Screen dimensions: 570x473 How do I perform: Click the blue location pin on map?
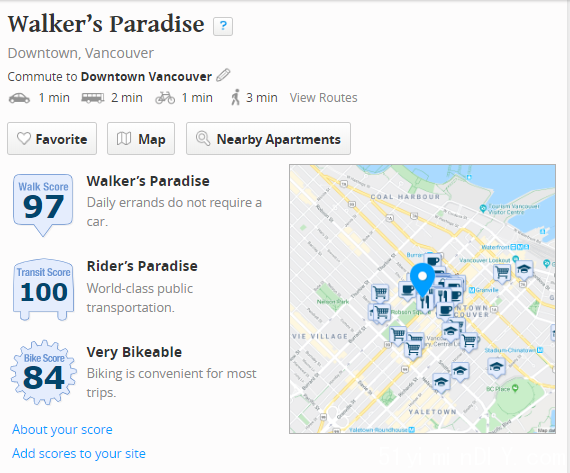point(422,281)
